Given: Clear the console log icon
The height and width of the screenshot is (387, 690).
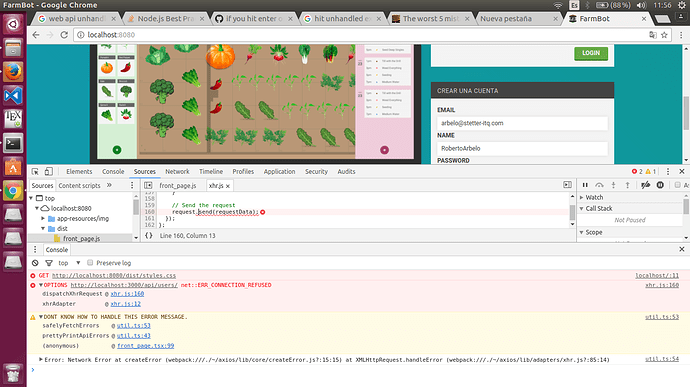Looking at the screenshot, I should pos(35,263).
